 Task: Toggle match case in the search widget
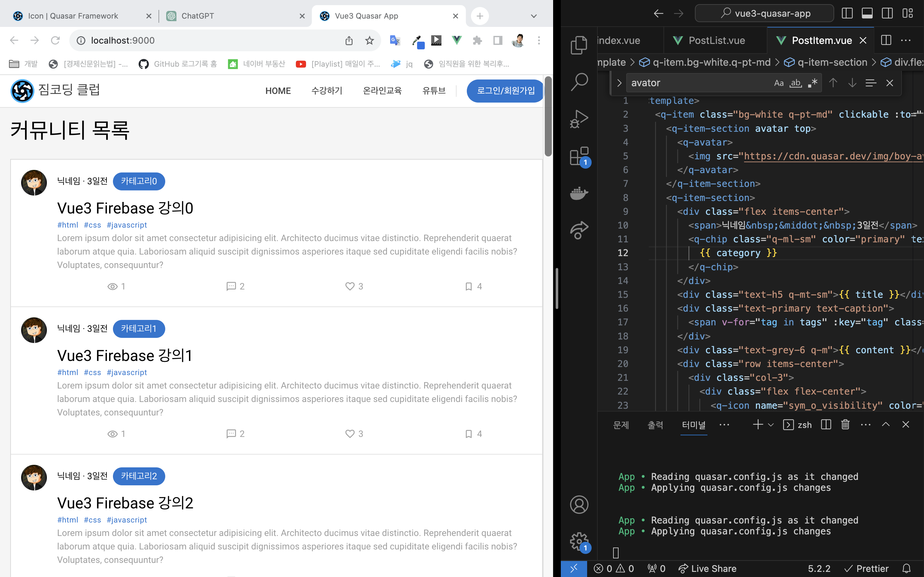click(x=779, y=83)
